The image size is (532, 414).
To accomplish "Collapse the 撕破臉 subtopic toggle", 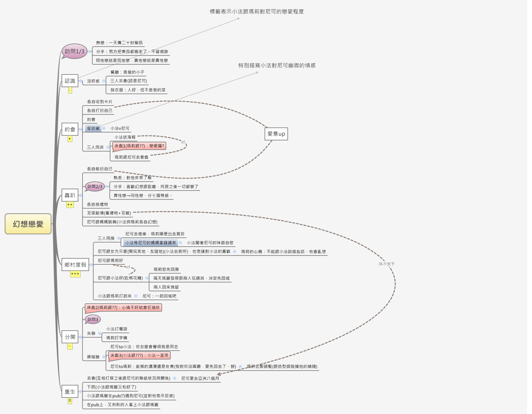I will click(104, 357).
